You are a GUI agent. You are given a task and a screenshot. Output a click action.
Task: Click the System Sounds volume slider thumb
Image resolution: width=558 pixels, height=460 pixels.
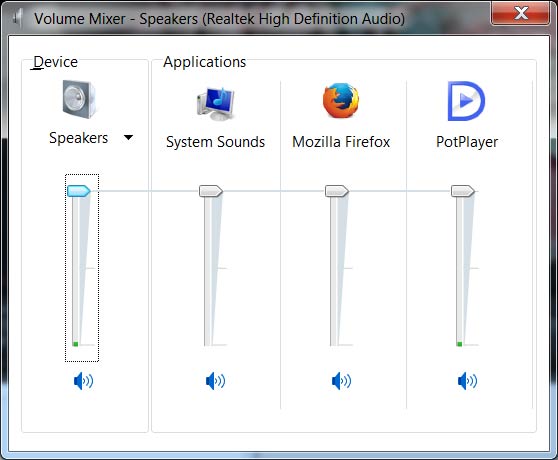[x=211, y=191]
